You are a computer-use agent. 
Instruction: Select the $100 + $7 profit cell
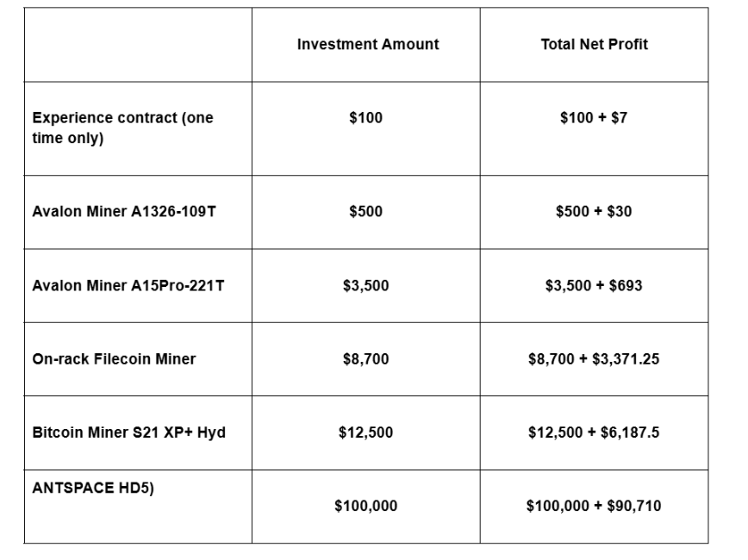coord(594,118)
